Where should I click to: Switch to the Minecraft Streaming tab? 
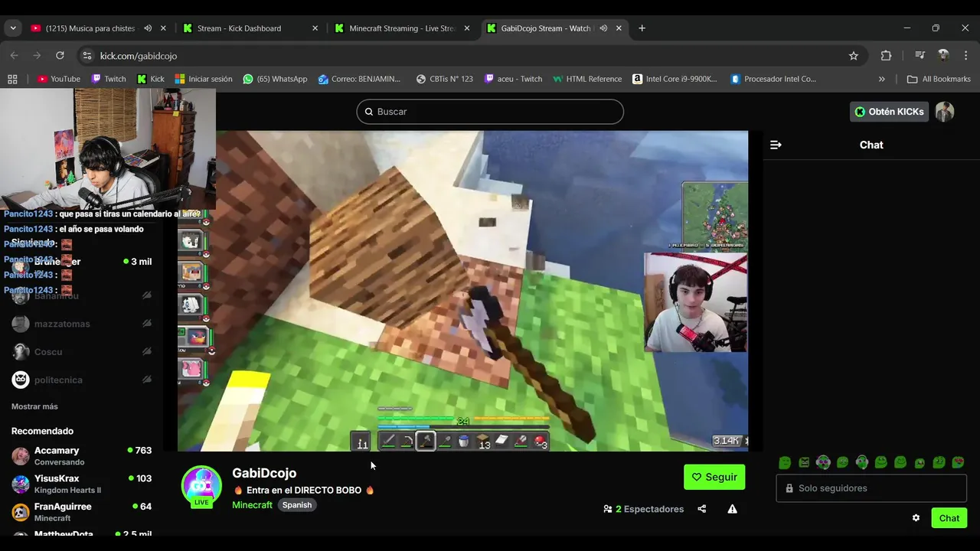point(403,28)
